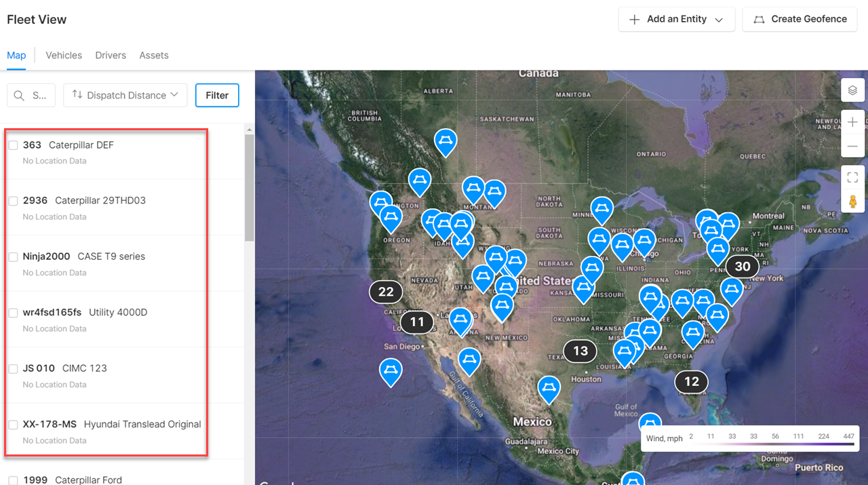Screen dimensions: 868x485
Task: Open the cluster marker labeled 30
Action: pyautogui.click(x=743, y=266)
